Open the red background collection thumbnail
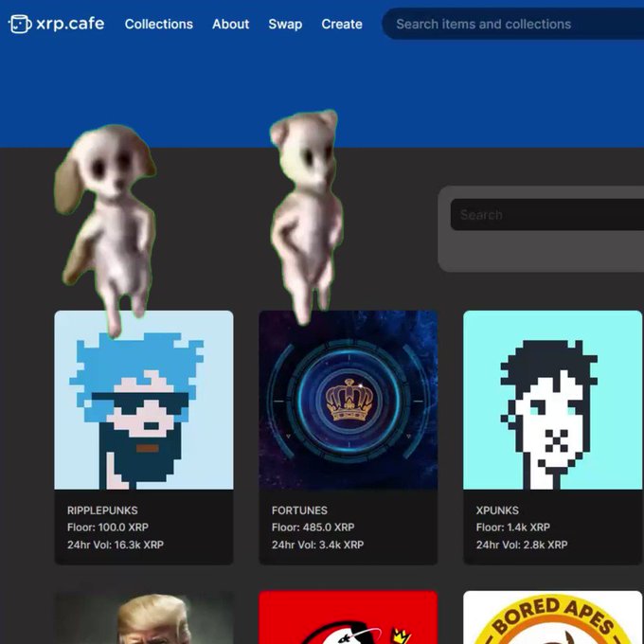The width and height of the screenshot is (644, 644). [x=349, y=617]
